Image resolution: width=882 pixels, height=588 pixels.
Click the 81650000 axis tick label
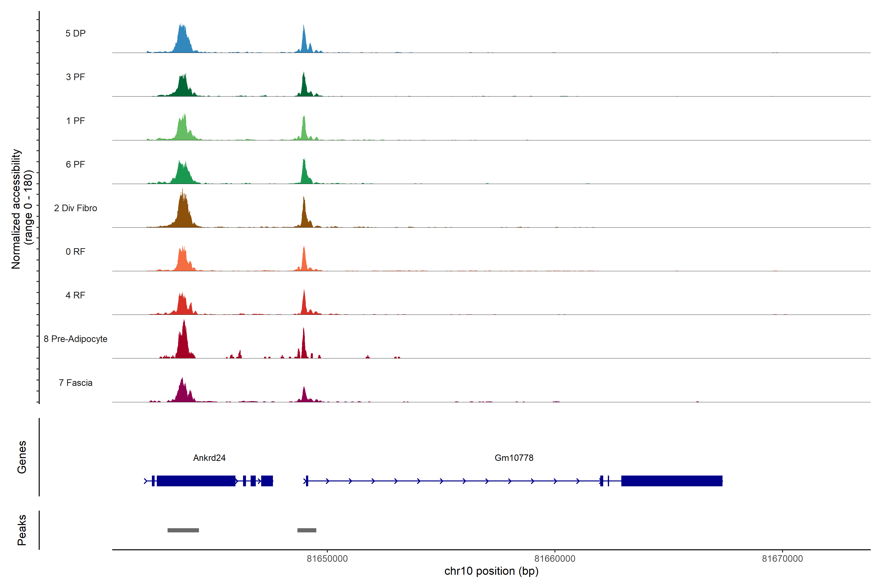tap(327, 559)
